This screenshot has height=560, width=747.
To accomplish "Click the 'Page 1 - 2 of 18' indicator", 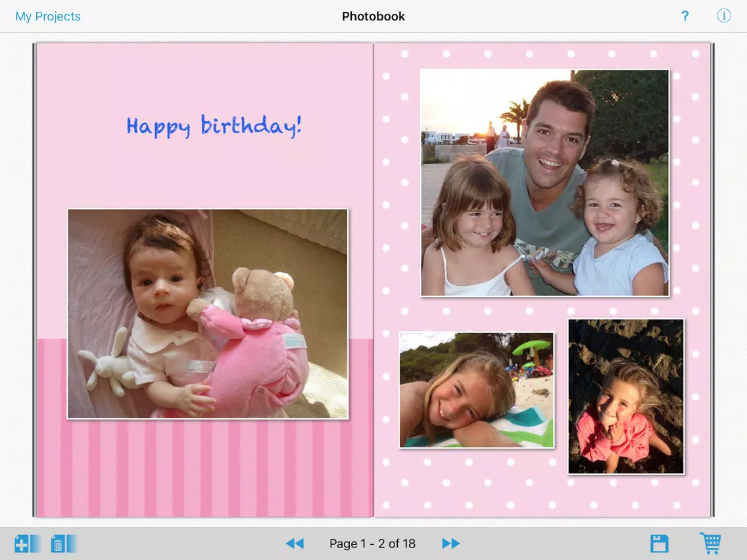I will point(373,544).
